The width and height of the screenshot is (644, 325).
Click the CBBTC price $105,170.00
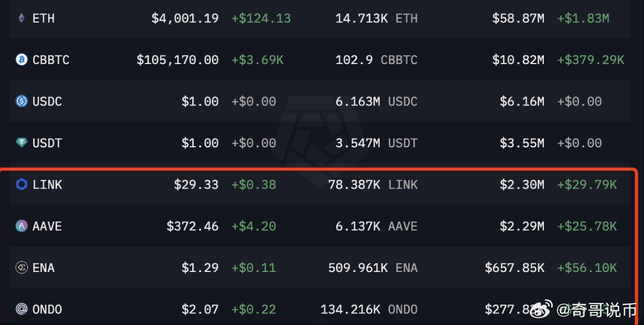pyautogui.click(x=178, y=60)
